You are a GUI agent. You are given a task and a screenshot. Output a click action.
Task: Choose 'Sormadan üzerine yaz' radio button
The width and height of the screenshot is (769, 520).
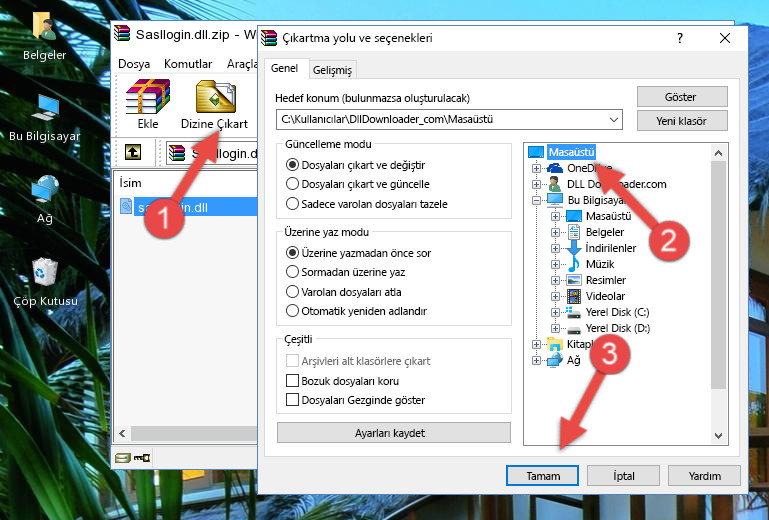click(x=293, y=272)
